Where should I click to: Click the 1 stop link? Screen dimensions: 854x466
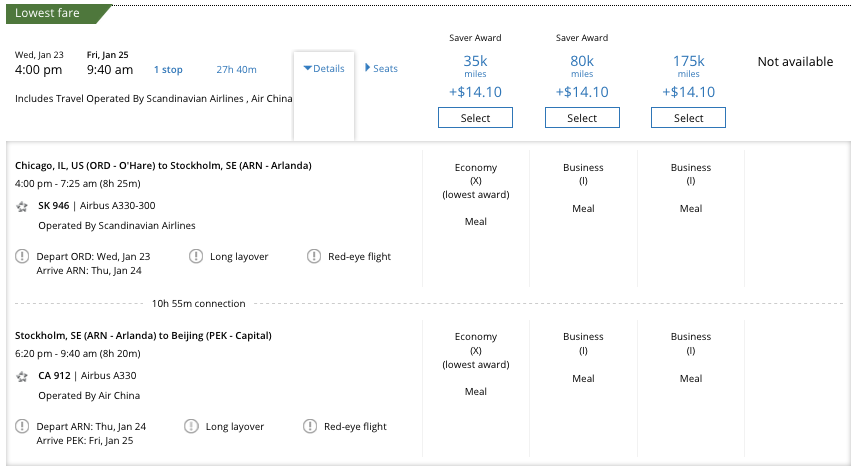[x=168, y=70]
